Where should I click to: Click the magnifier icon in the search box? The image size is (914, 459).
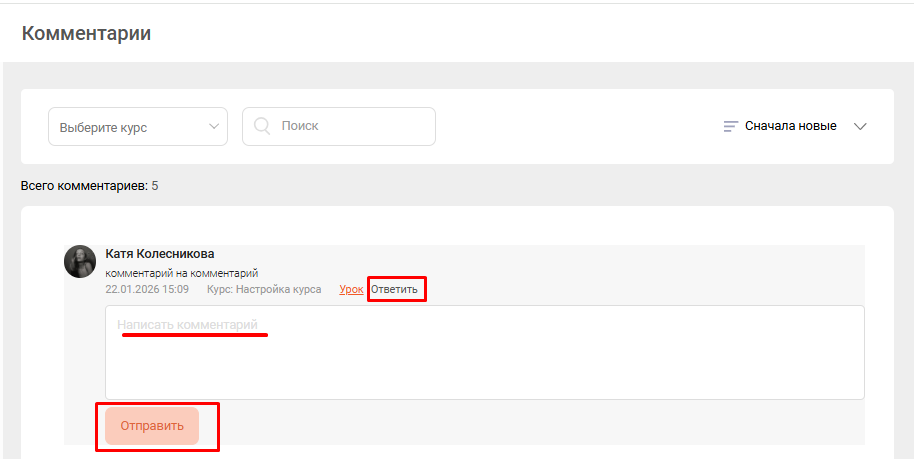tap(263, 127)
